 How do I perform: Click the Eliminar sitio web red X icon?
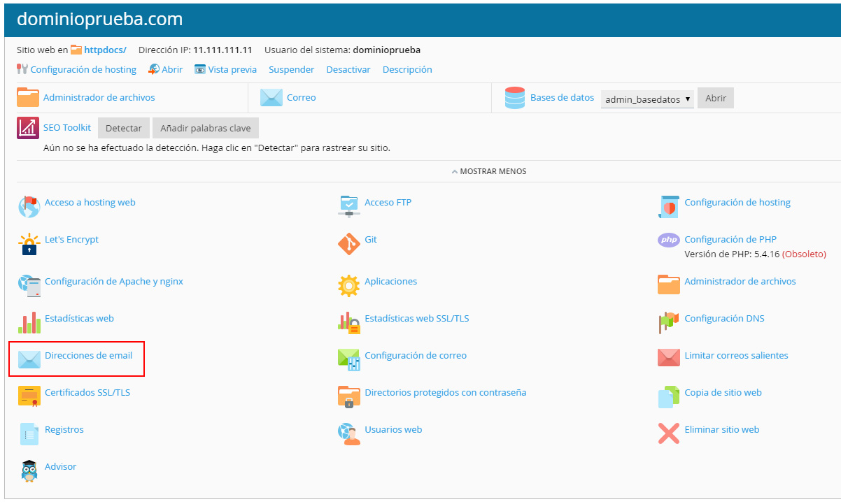coord(669,433)
